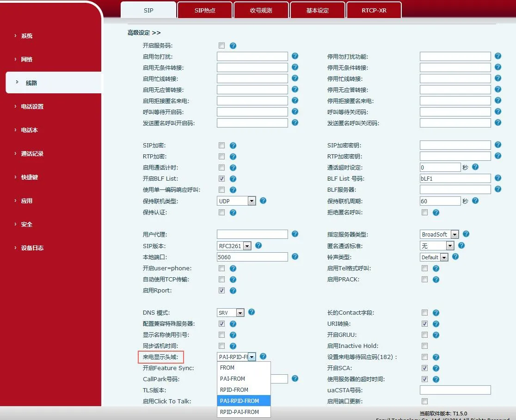Switch to the SIP热点 tab
The height and width of the screenshot is (420, 516).
click(204, 9)
